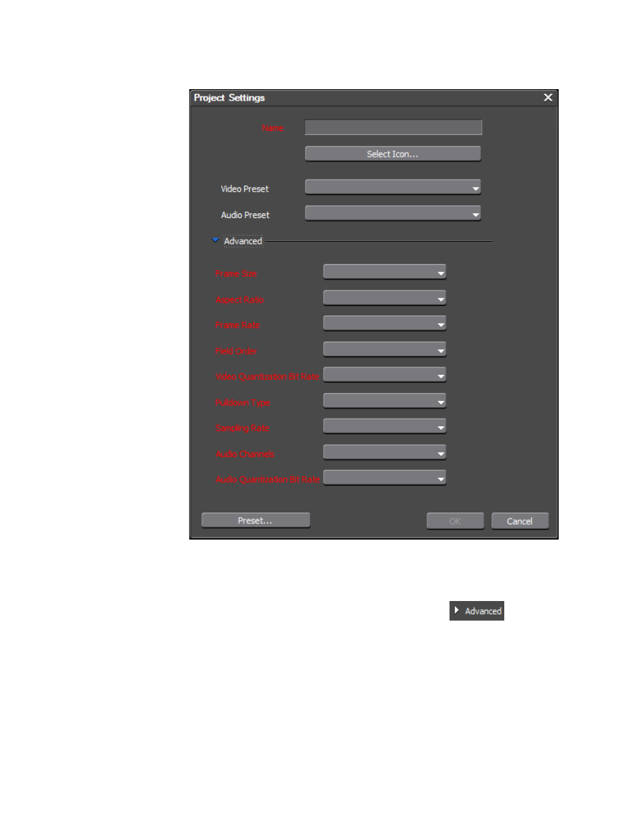
Task: Open the Select Icon dialog
Action: click(393, 154)
